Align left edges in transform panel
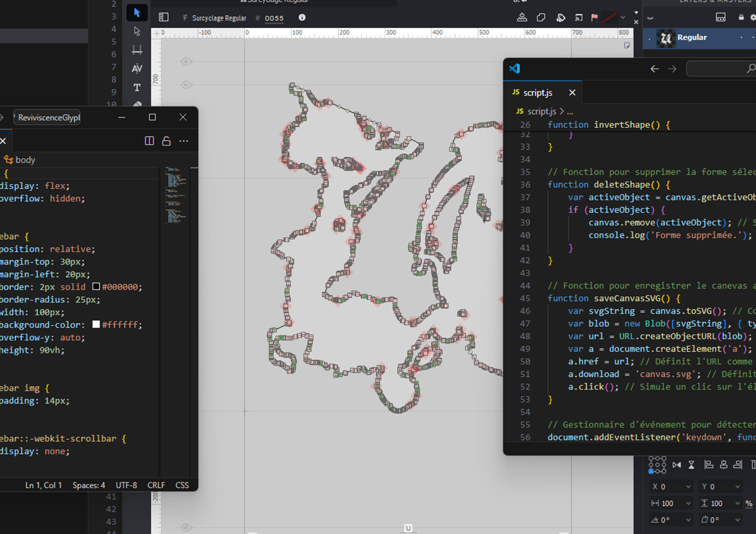The image size is (756, 534). 709,465
